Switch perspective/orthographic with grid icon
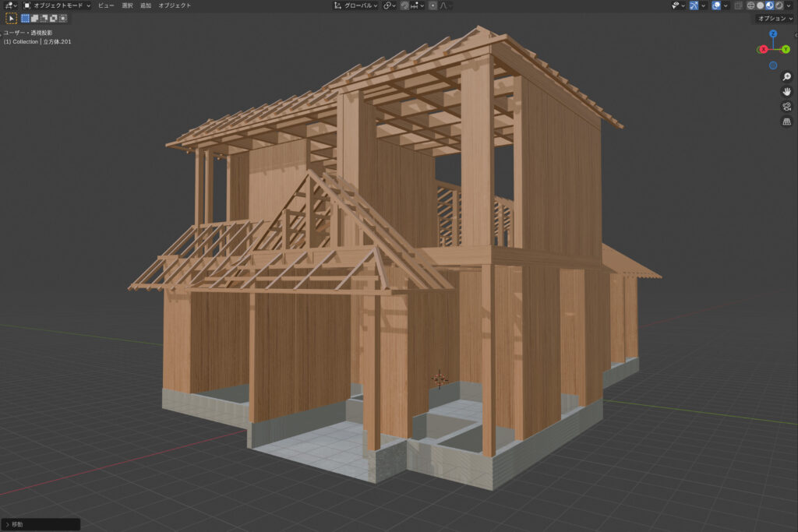 point(787,122)
